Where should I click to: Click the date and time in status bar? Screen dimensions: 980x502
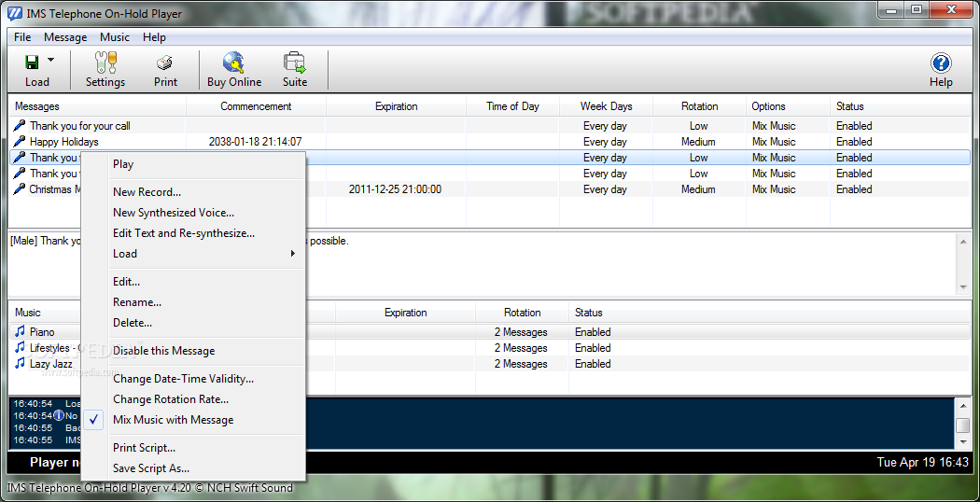(x=922, y=463)
